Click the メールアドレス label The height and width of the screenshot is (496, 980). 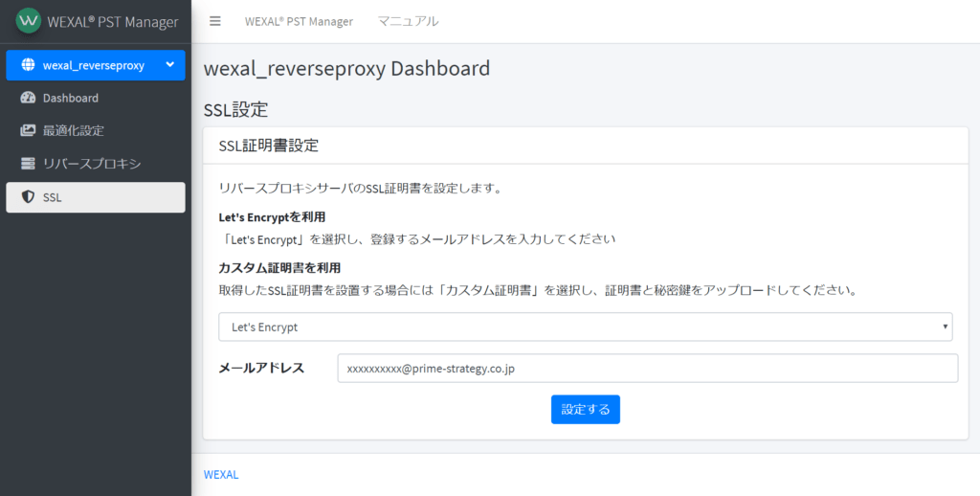261,369
